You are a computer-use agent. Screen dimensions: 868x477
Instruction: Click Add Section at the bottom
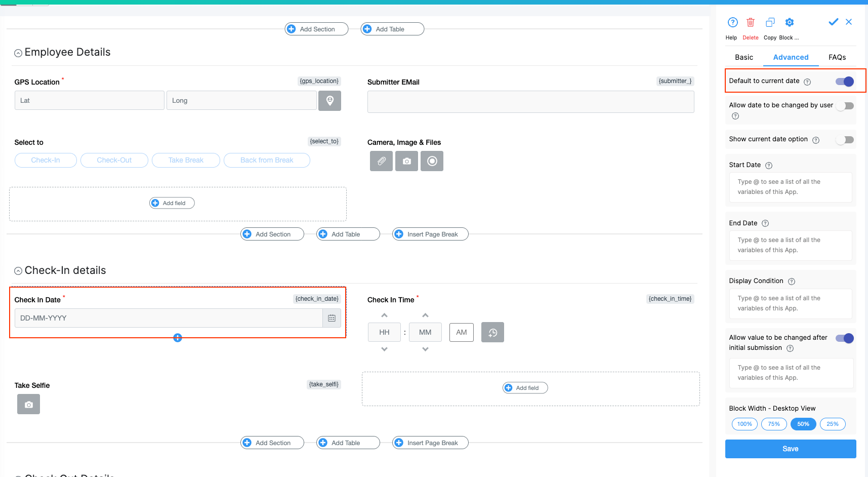(x=272, y=443)
